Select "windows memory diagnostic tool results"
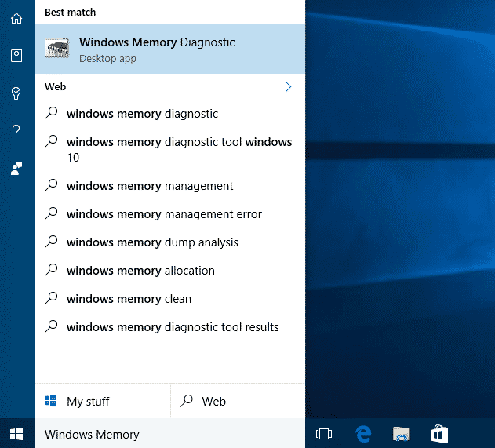495x448 pixels. click(x=170, y=327)
